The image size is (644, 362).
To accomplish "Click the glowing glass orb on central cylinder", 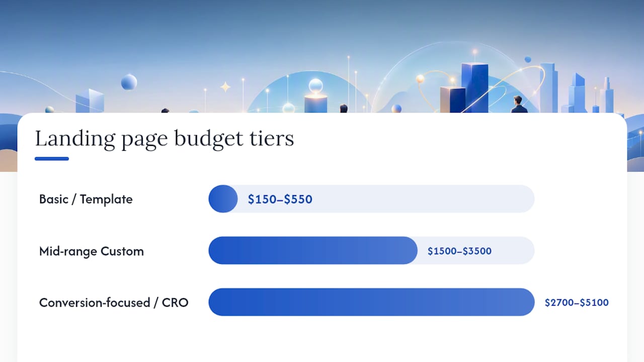I will pyautogui.click(x=315, y=86).
